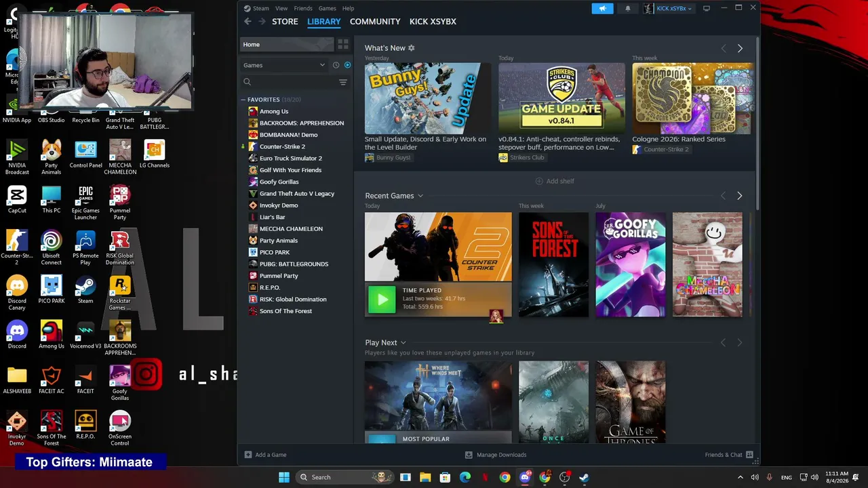Open the View menu
Viewport: 868px width, 488px height.
pyautogui.click(x=281, y=8)
